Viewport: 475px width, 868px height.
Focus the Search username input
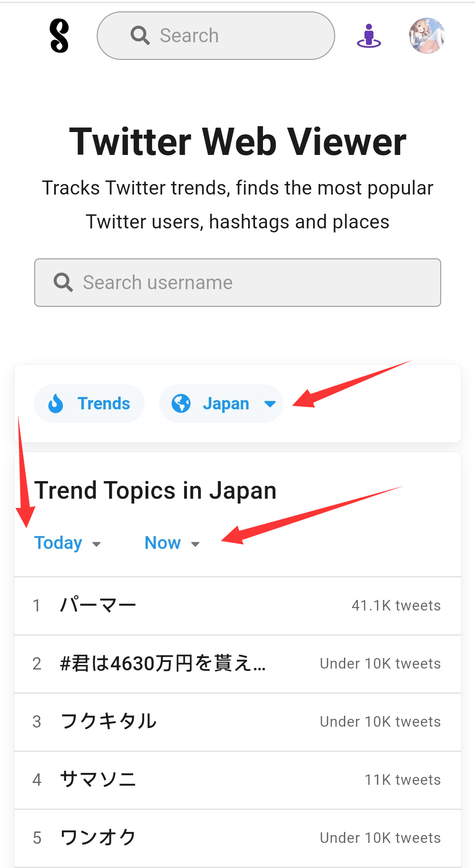click(x=237, y=283)
